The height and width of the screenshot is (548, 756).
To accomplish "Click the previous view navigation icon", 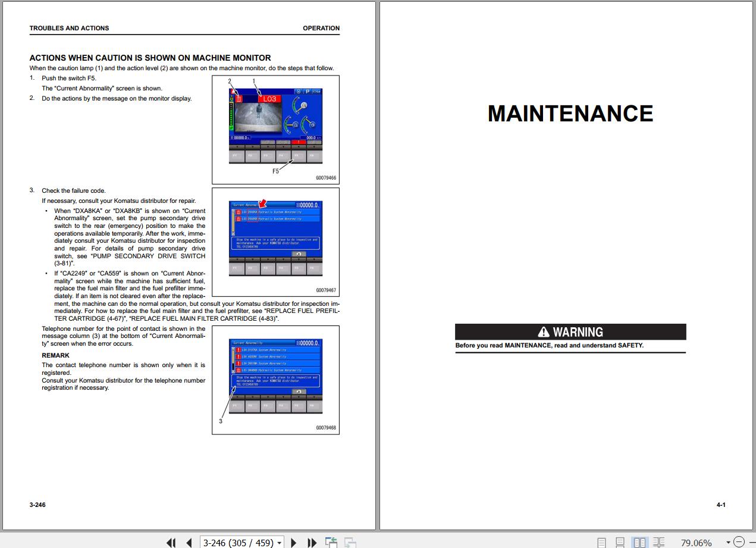I will 331,542.
